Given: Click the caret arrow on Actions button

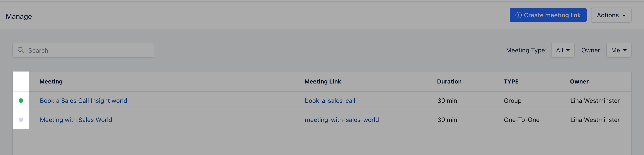Looking at the screenshot, I should (624, 16).
